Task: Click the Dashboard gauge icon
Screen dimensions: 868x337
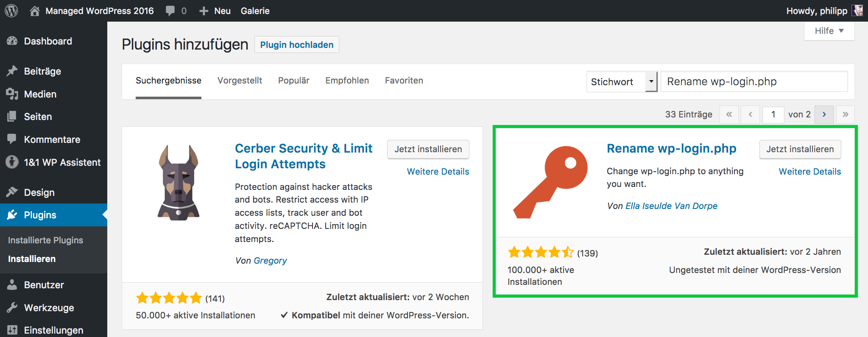Action: pos(12,41)
